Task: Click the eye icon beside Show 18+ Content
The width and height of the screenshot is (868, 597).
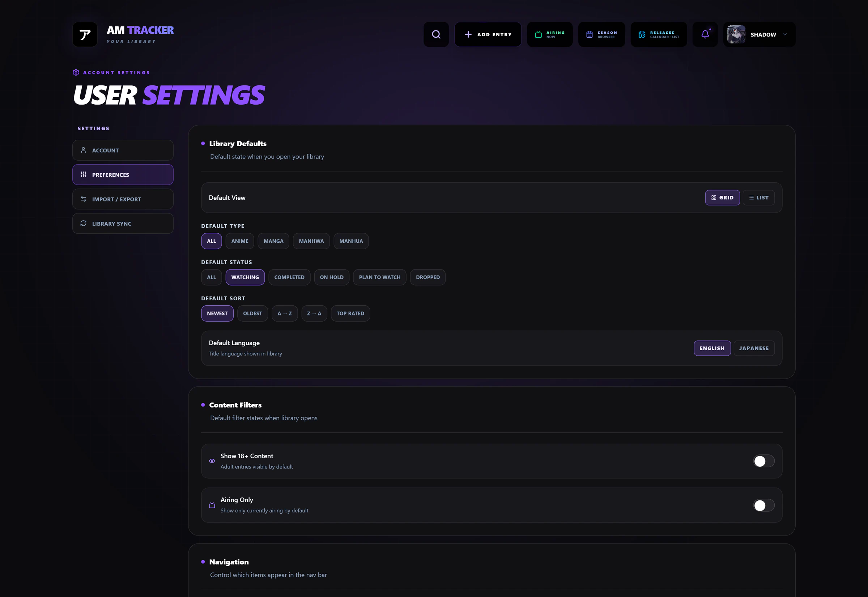Action: click(x=212, y=461)
